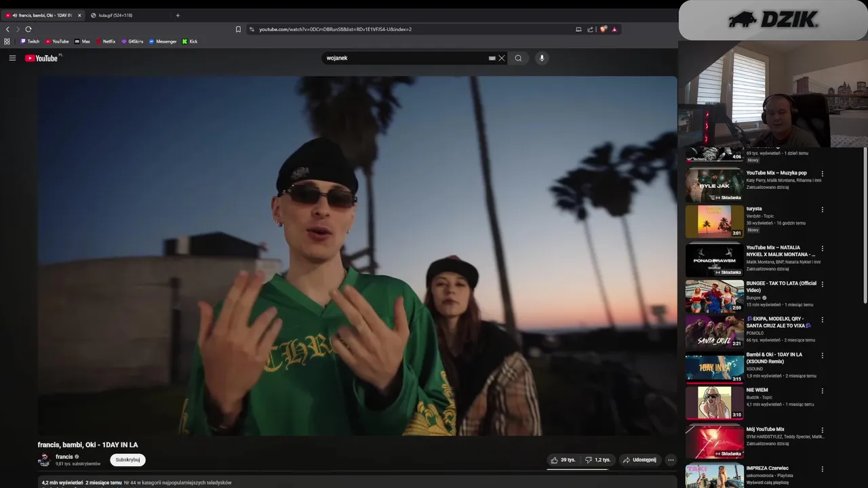
Task: Open the 1DAY IN LA XSOUND Remix thumbnail
Action: point(715,367)
